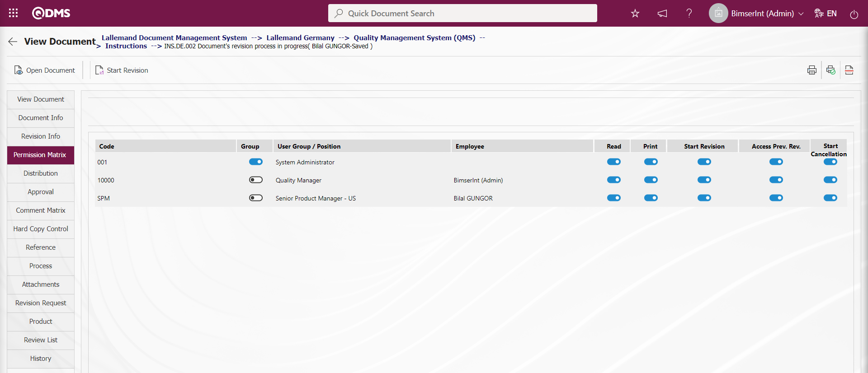Follow the Lallemand Germany breadcrumb

(x=300, y=38)
